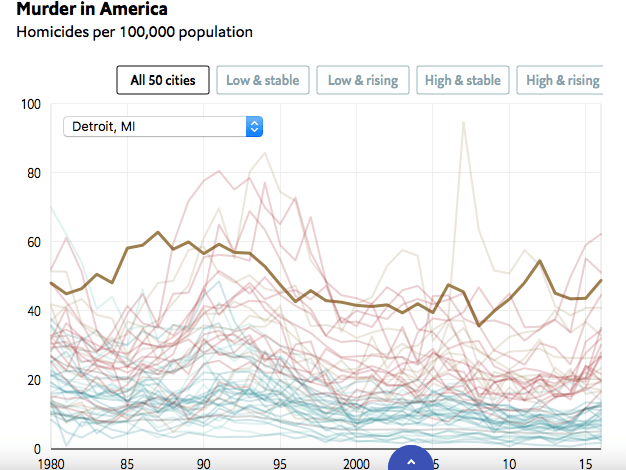
Task: Click the Murder in America heading
Action: coord(92,9)
